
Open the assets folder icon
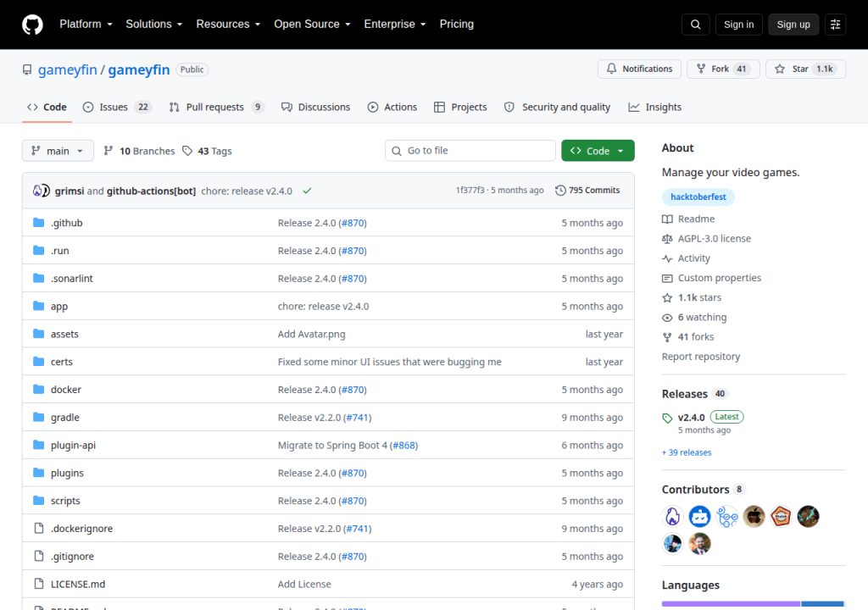point(39,333)
